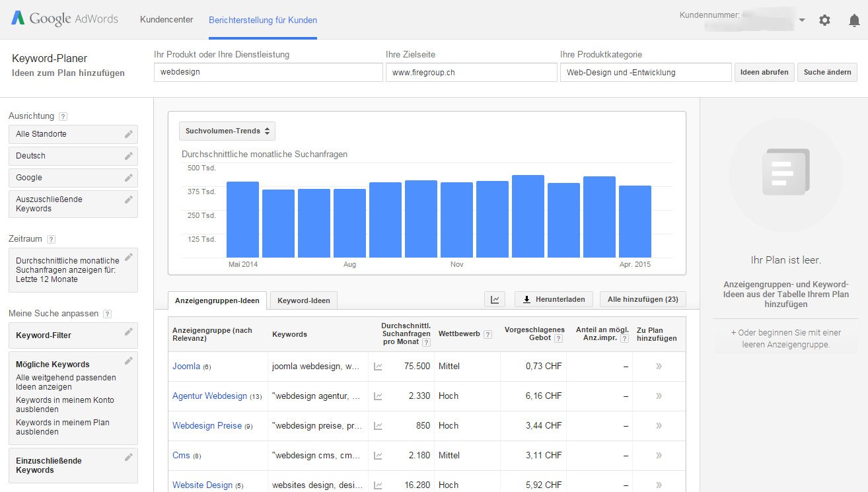This screenshot has height=492, width=868.
Task: Click the keywords cell "webdesign preise, pr…"
Action: [317, 425]
